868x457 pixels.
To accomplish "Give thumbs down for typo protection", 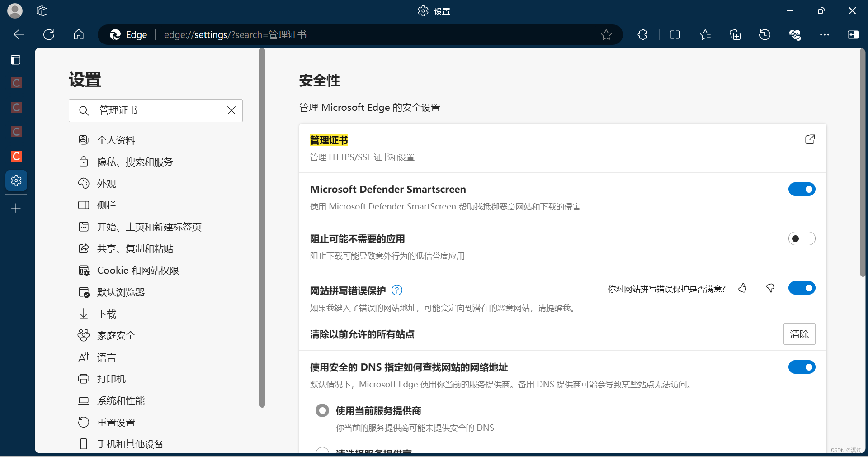I will (770, 288).
